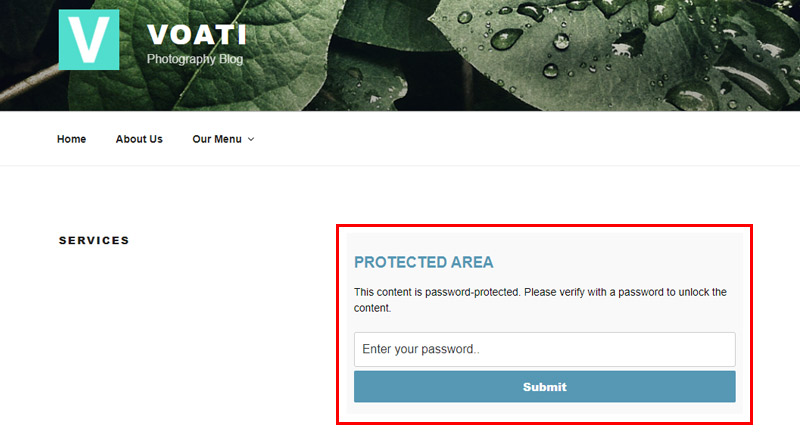Image resolution: width=800 pixels, height=444 pixels.
Task: Open the VOATI site title link
Action: point(197,35)
